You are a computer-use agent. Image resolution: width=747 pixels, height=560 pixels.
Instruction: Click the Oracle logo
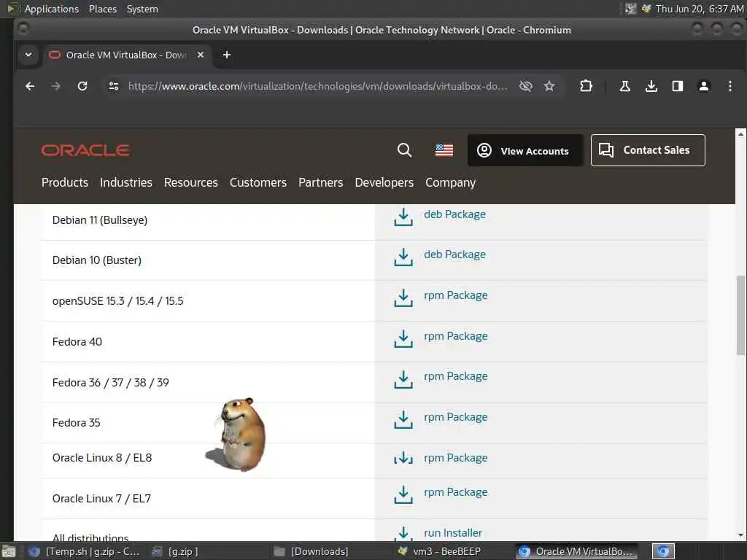[x=86, y=150]
